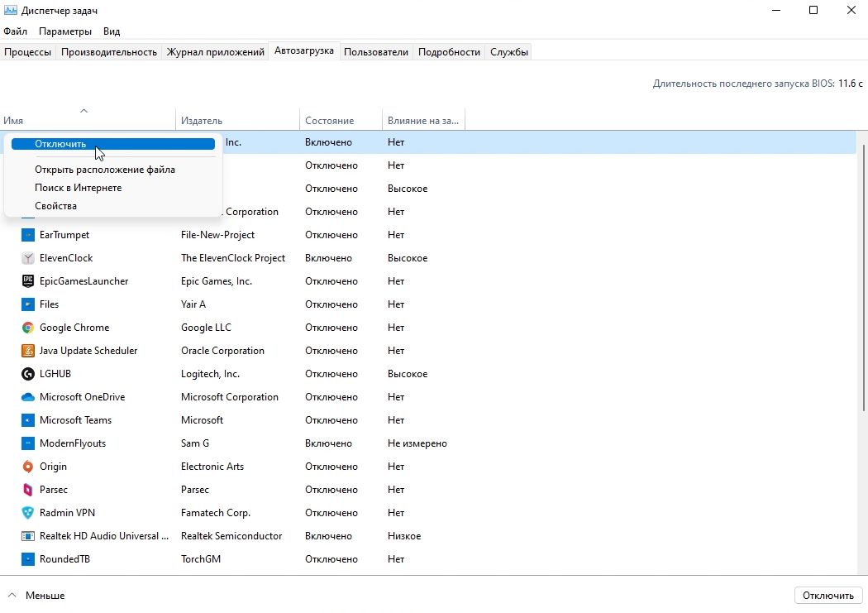The width and height of the screenshot is (868, 613).
Task: Sort by the Издатель column header
Action: point(237,120)
